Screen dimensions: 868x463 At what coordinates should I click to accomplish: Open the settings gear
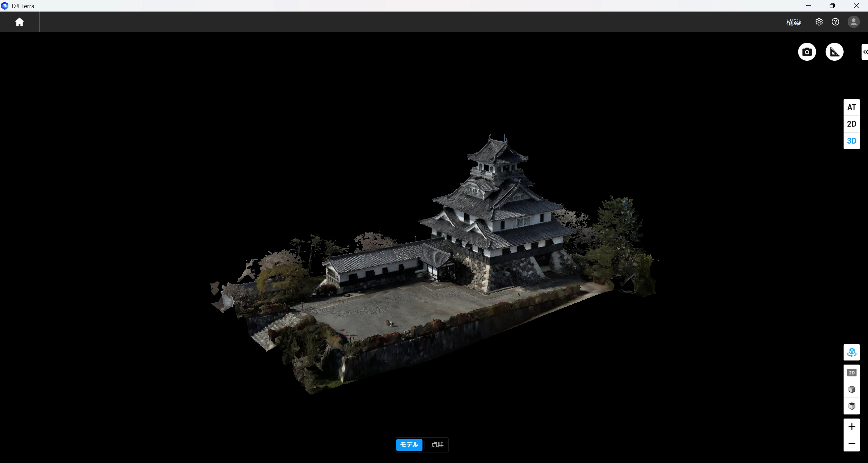tap(819, 22)
